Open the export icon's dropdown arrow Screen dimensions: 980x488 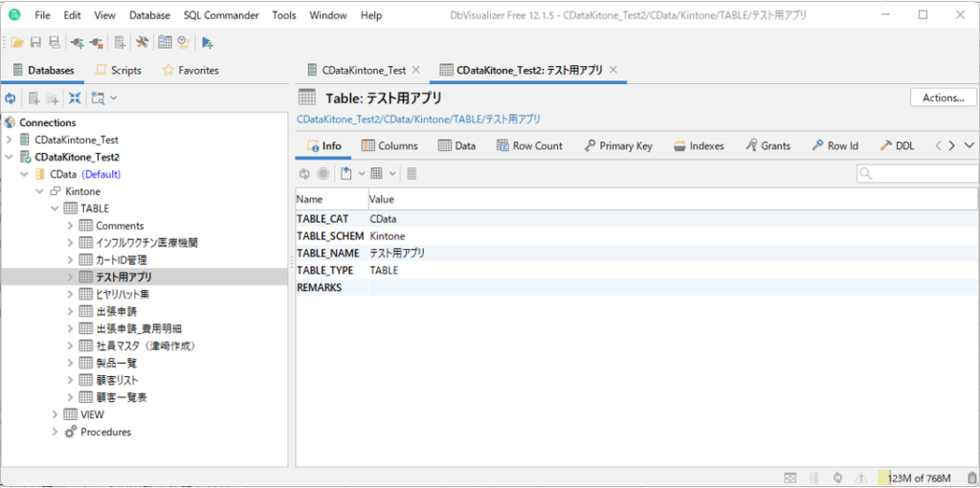click(361, 174)
